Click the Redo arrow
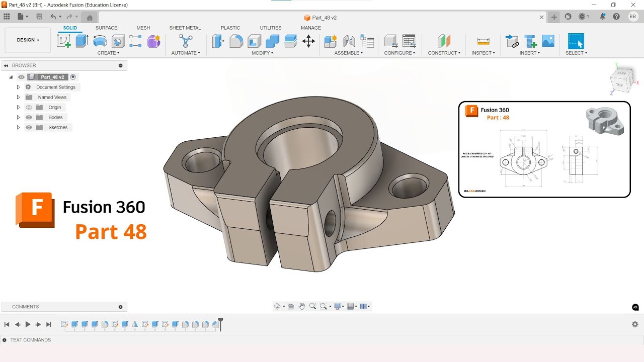The image size is (644, 362). (69, 17)
